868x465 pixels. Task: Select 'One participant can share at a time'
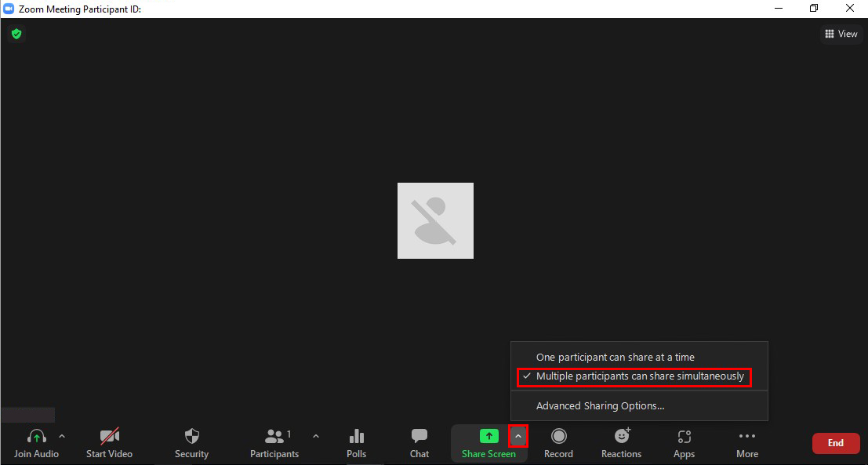click(x=616, y=357)
